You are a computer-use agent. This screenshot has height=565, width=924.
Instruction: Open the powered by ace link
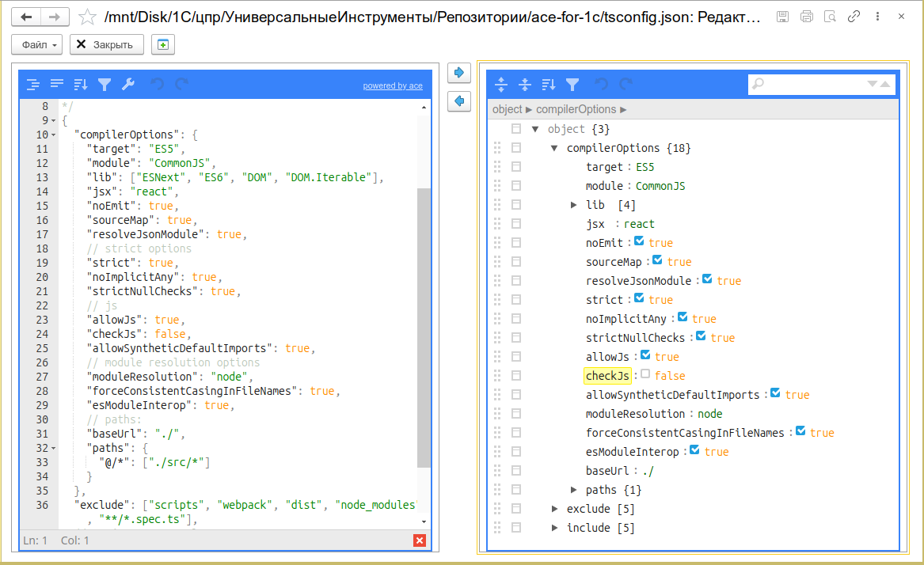coord(393,86)
